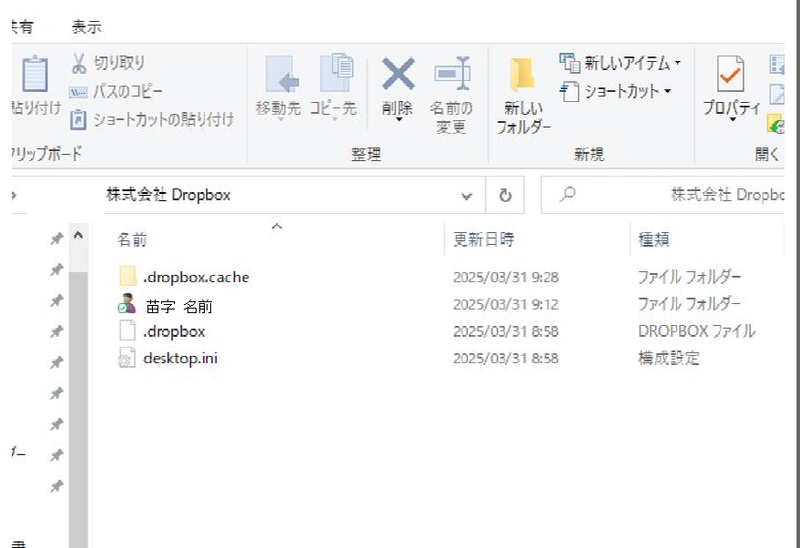Click the search box for 株式会社 Dropbox
Image resolution: width=800 pixels, height=548 pixels.
tap(663, 195)
